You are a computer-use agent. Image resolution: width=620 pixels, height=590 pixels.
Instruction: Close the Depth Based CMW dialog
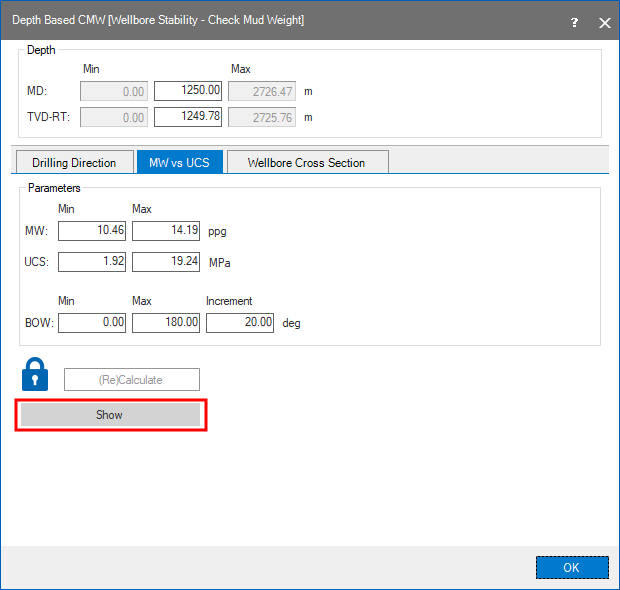pyautogui.click(x=603, y=21)
